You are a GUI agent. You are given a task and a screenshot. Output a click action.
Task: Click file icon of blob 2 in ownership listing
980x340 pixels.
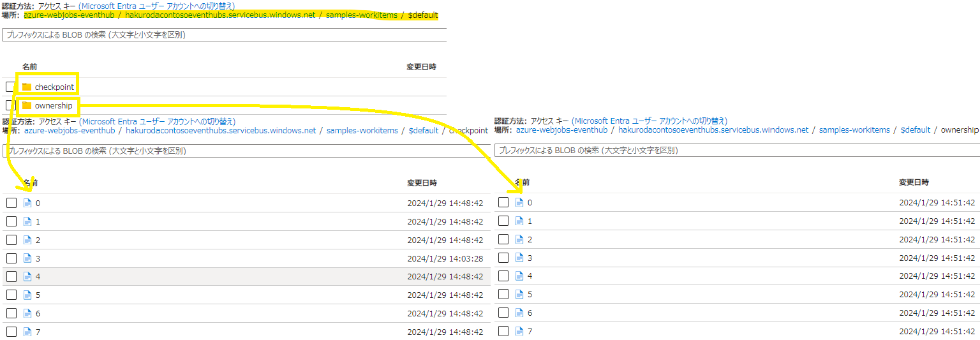[x=519, y=240]
